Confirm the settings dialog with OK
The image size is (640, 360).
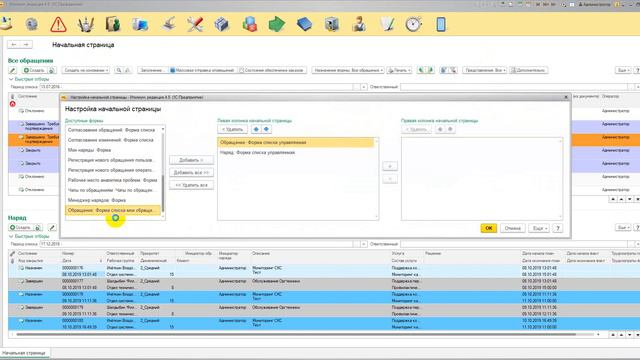[489, 228]
